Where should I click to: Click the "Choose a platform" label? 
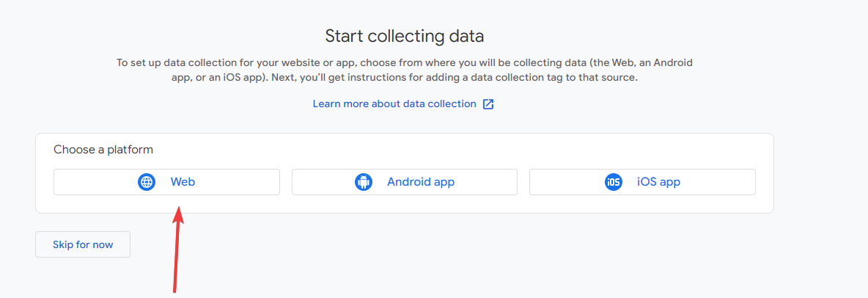(103, 150)
